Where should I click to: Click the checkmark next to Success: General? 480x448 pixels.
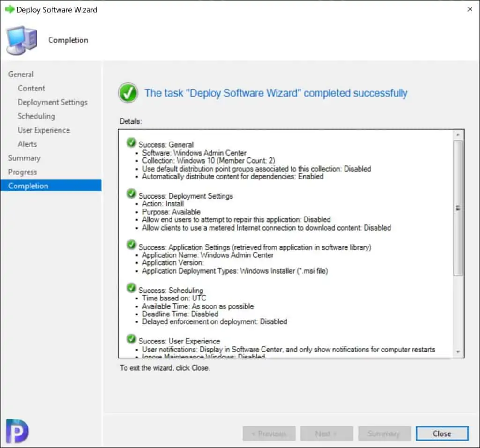[x=131, y=142]
